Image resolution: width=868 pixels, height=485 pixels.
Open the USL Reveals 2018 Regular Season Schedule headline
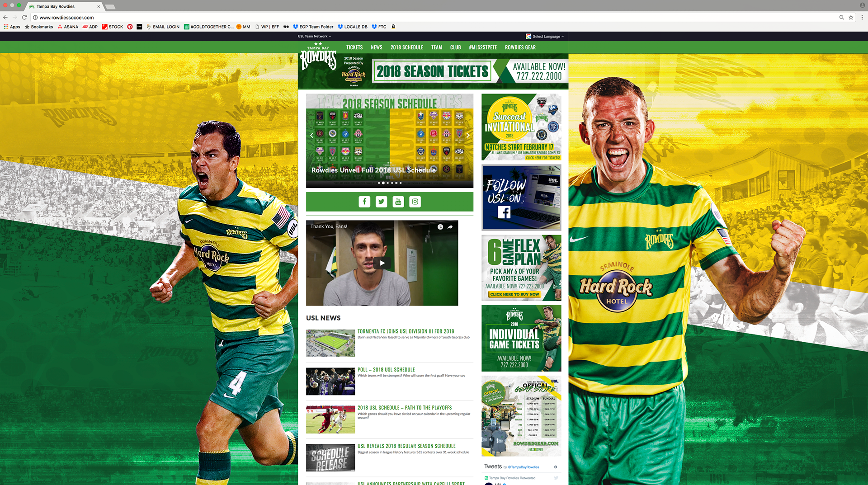click(x=406, y=446)
